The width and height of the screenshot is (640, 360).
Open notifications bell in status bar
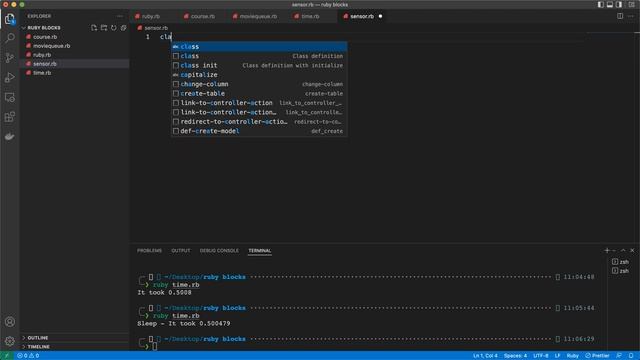pos(631,356)
